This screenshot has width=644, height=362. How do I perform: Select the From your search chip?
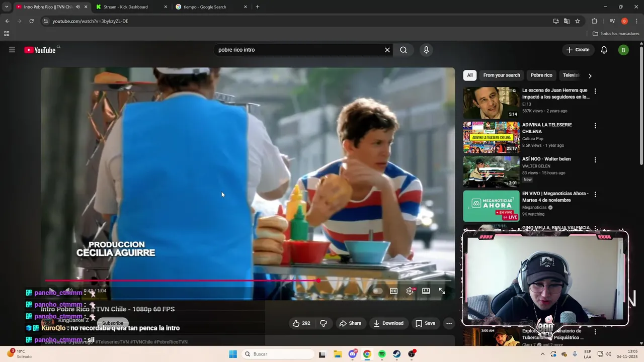[502, 75]
